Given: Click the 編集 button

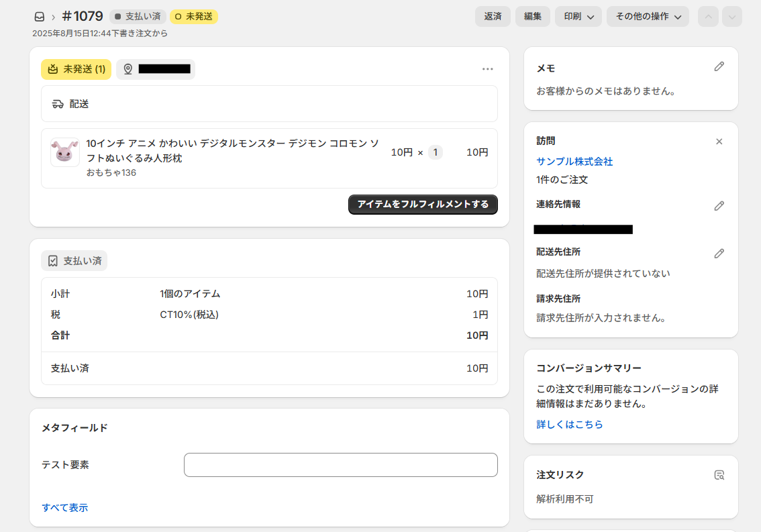Looking at the screenshot, I should click(533, 17).
